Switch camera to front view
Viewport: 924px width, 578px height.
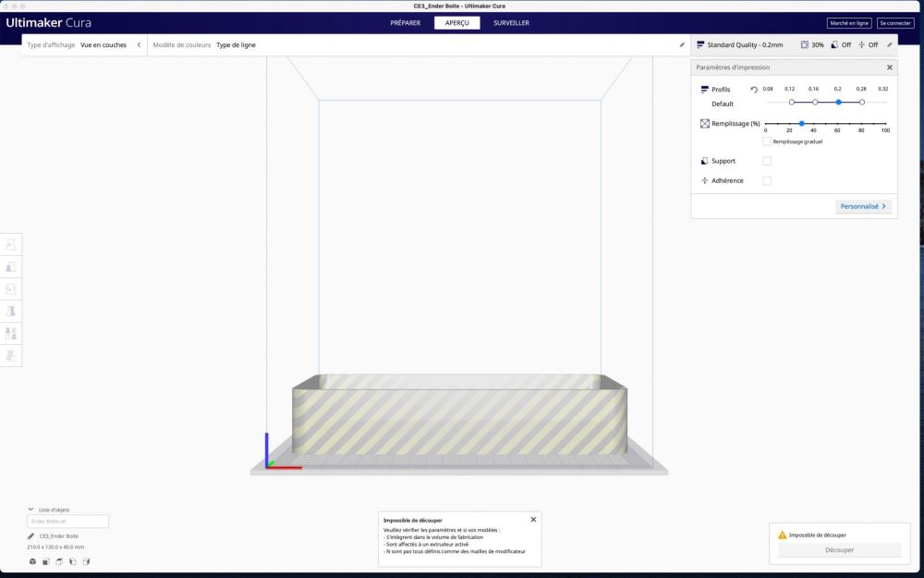click(x=46, y=561)
